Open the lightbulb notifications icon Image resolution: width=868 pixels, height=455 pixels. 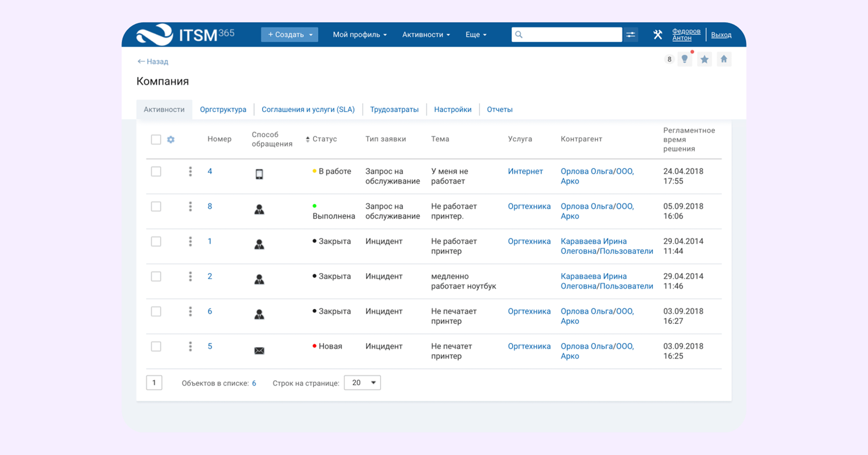[684, 59]
